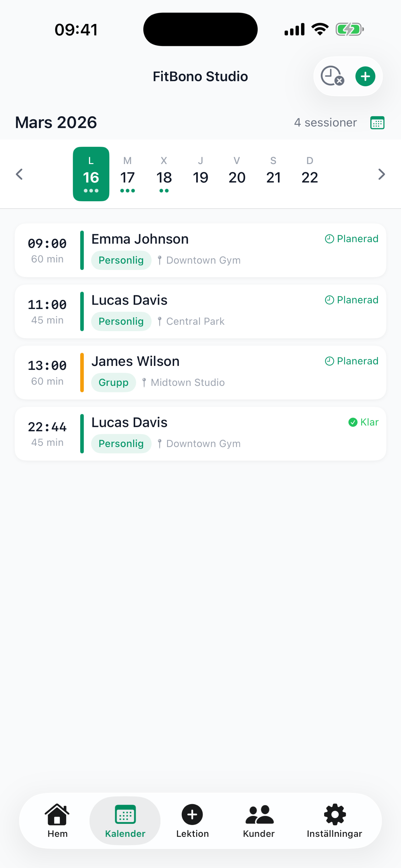The width and height of the screenshot is (401, 868).
Task: Open James Wilson group session card
Action: [200, 373]
